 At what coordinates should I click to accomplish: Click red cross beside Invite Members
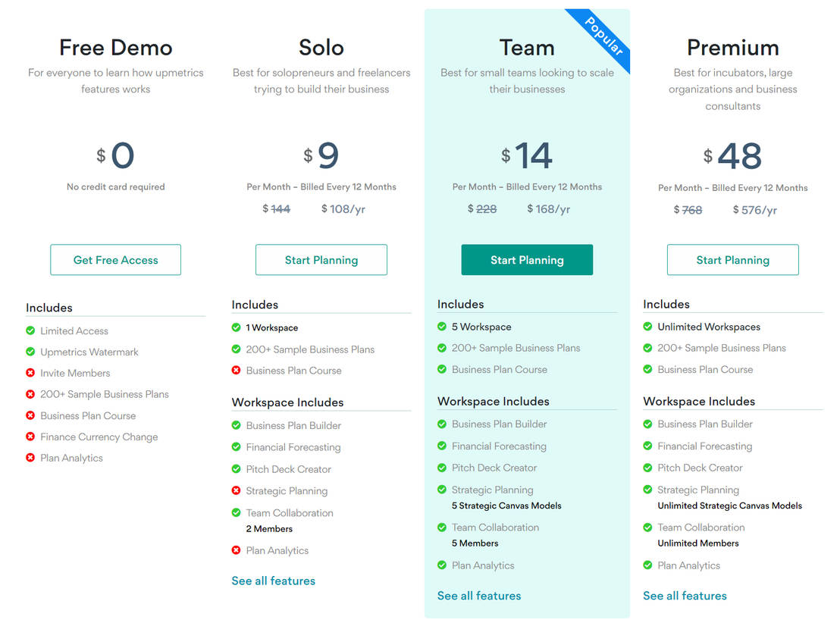30,373
